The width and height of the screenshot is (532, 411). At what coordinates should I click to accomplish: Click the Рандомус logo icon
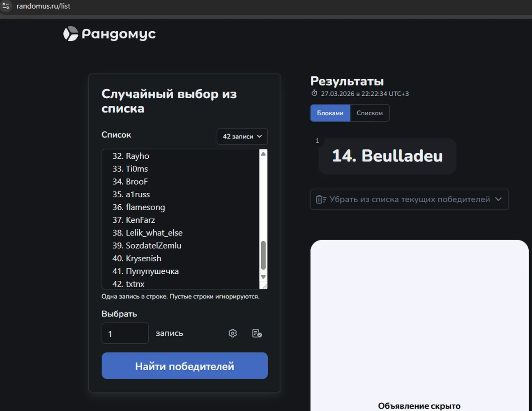point(71,34)
